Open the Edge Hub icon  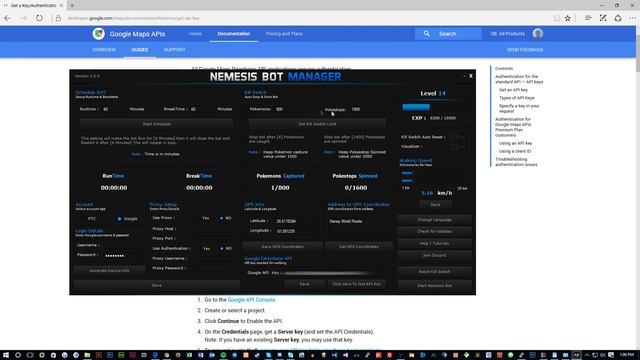(588, 18)
